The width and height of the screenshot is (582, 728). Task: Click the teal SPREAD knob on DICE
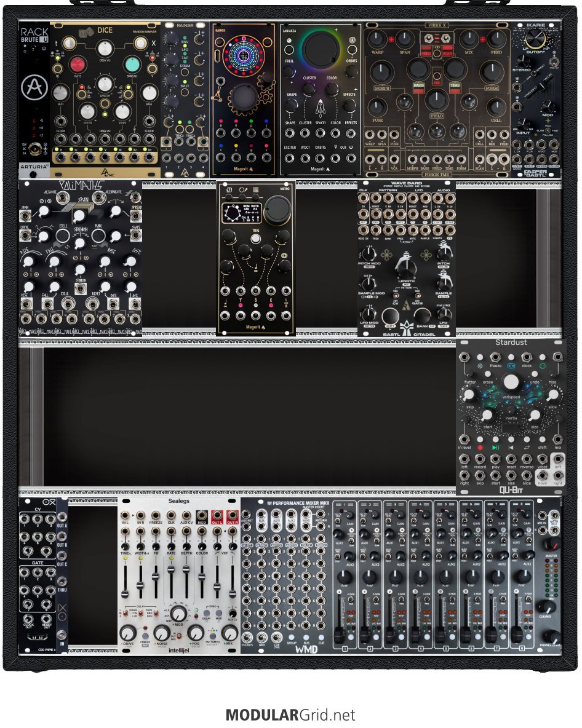tap(132, 65)
